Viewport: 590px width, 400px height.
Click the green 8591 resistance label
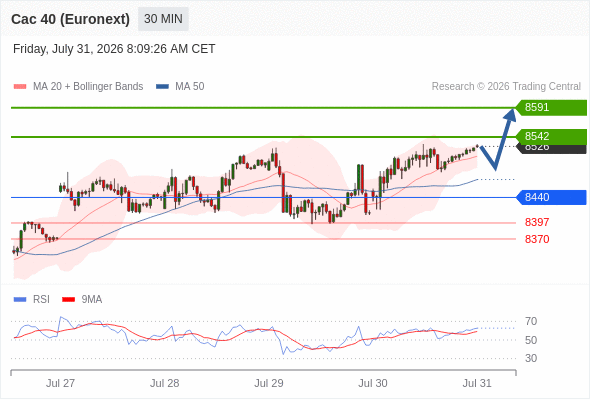coord(551,108)
